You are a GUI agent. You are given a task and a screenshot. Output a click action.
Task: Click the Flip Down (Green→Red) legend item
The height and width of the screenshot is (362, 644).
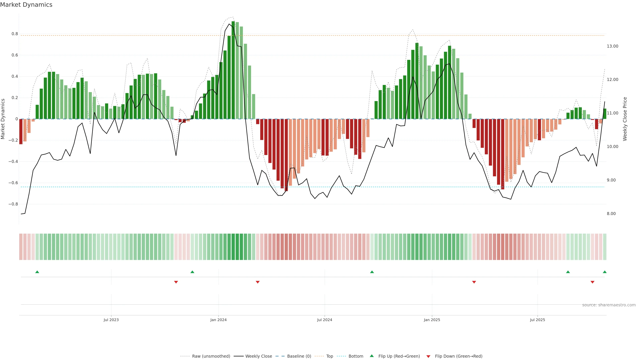click(x=459, y=356)
